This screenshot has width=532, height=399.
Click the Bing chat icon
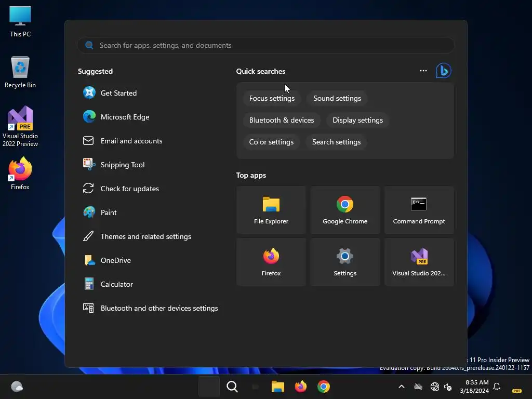point(444,71)
